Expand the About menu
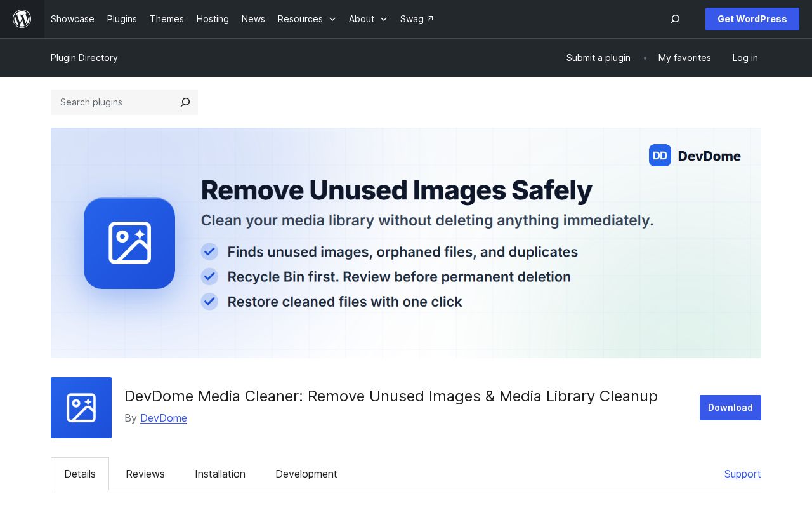 [x=368, y=19]
